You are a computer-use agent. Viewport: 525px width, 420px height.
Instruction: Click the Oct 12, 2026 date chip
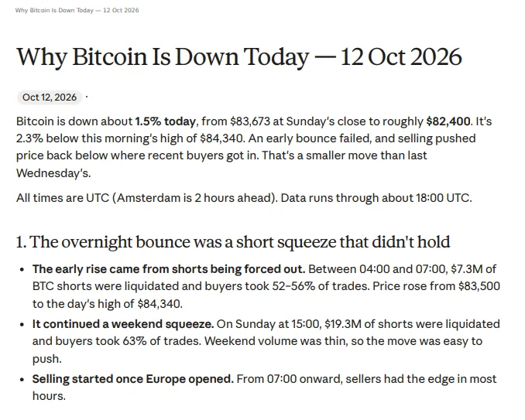[50, 97]
